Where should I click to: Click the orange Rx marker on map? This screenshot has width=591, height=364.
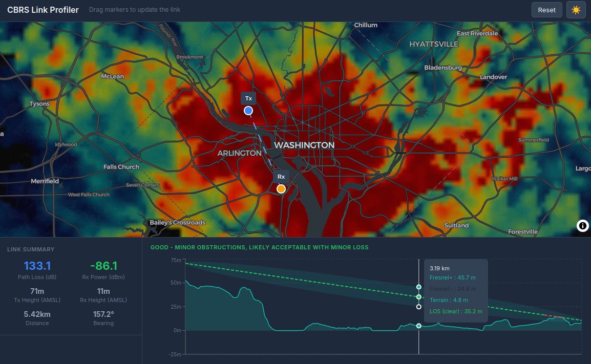pos(281,189)
